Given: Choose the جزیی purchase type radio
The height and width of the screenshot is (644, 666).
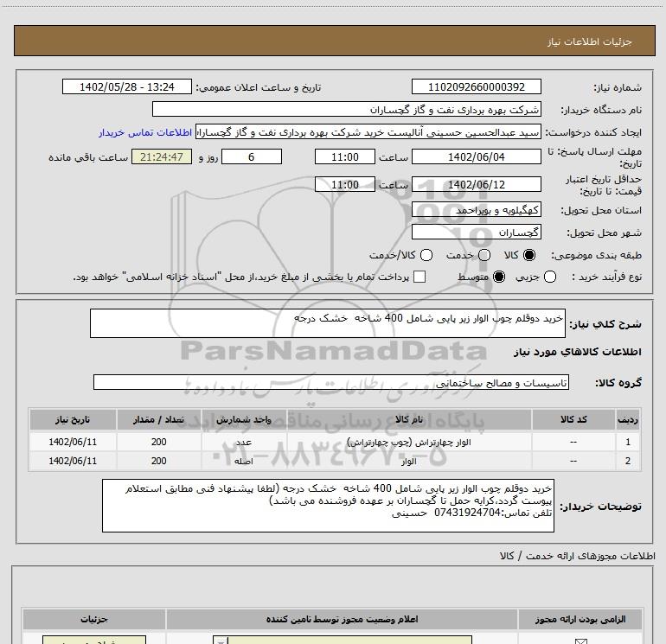Looking at the screenshot, I should (x=549, y=277).
